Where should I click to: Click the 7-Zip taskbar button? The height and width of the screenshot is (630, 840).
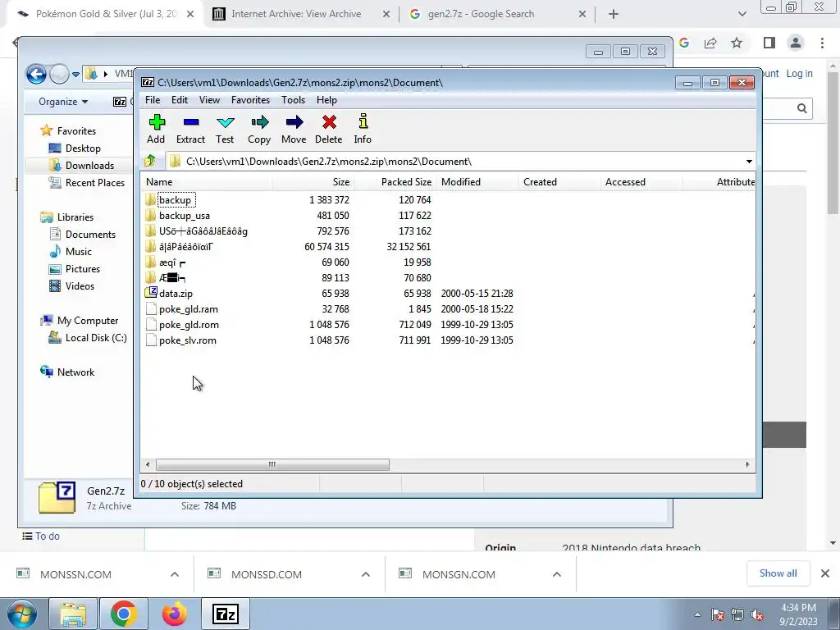[x=226, y=614]
